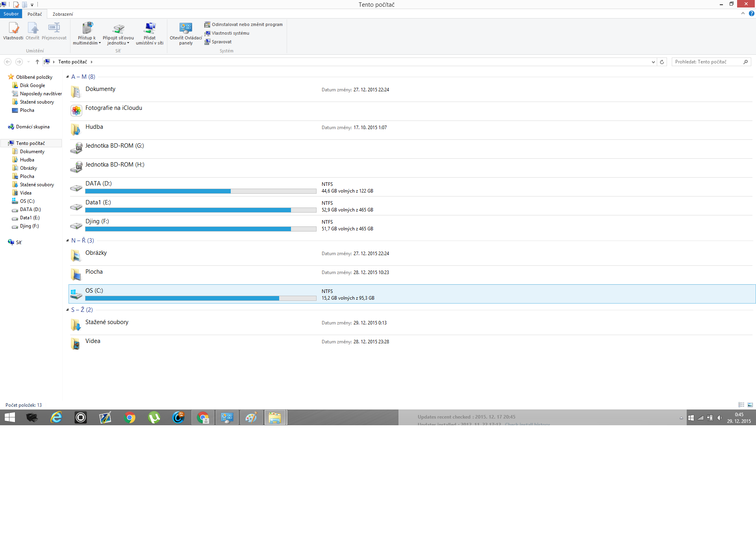The width and height of the screenshot is (756, 543).
Task: Collapse the A – M group
Action: tap(67, 77)
